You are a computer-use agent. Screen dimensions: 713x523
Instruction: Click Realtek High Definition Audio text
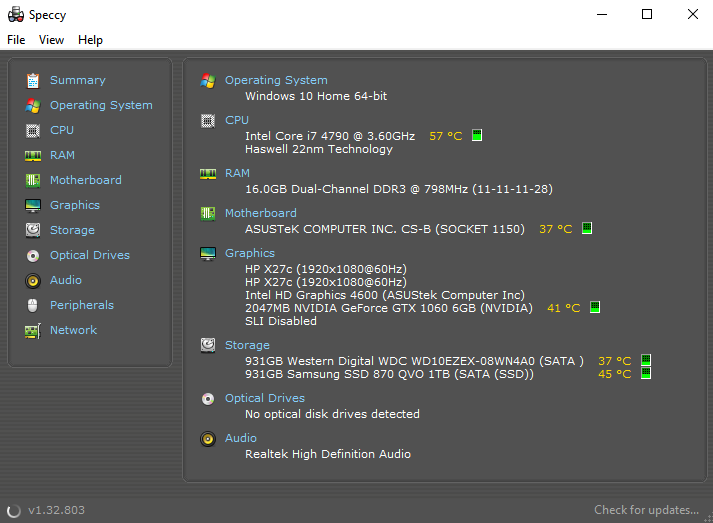[x=328, y=454]
